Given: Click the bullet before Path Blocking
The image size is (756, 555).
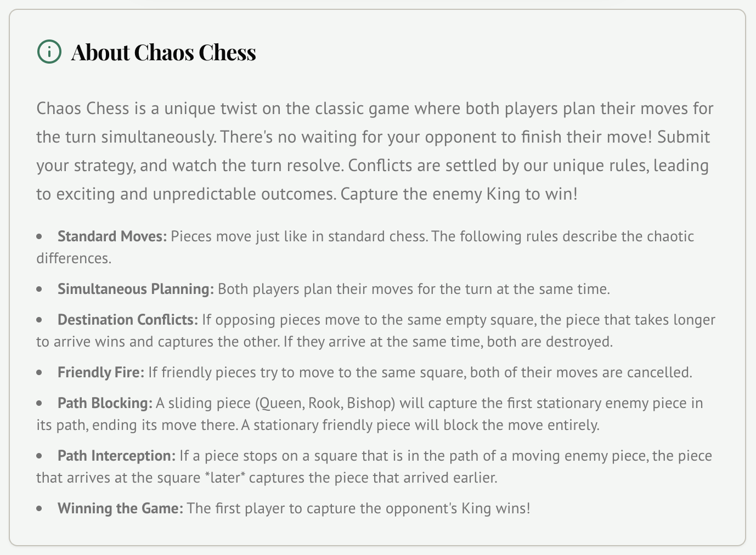Looking at the screenshot, I should (40, 404).
